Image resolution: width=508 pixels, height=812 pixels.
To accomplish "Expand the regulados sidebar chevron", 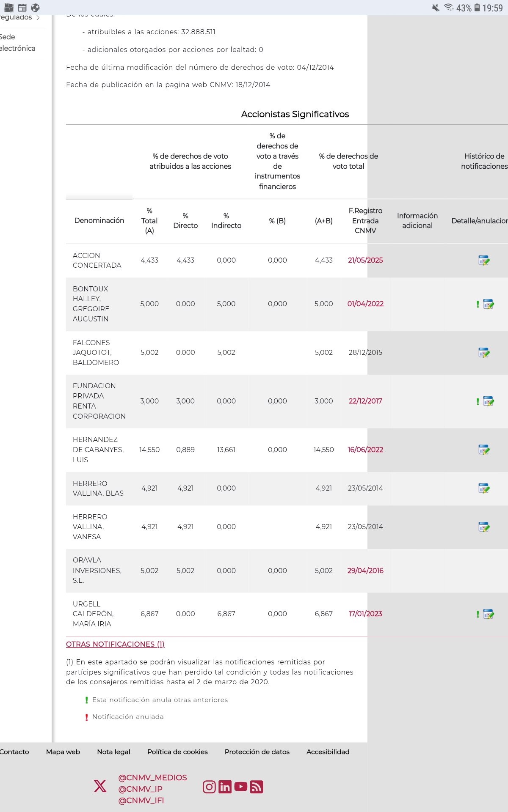I will click(38, 18).
